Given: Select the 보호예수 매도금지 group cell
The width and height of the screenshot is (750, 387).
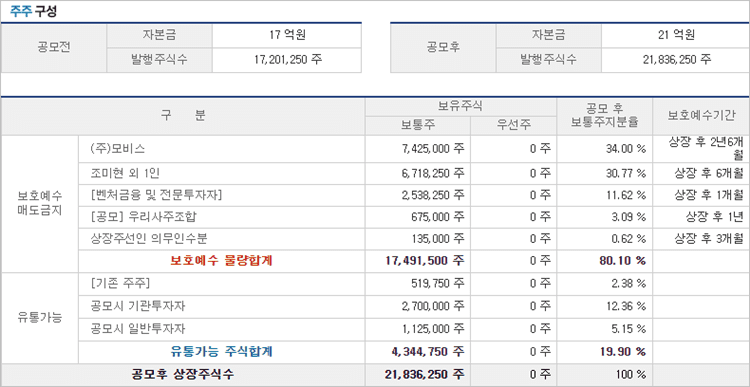Looking at the screenshot, I should point(40,204).
